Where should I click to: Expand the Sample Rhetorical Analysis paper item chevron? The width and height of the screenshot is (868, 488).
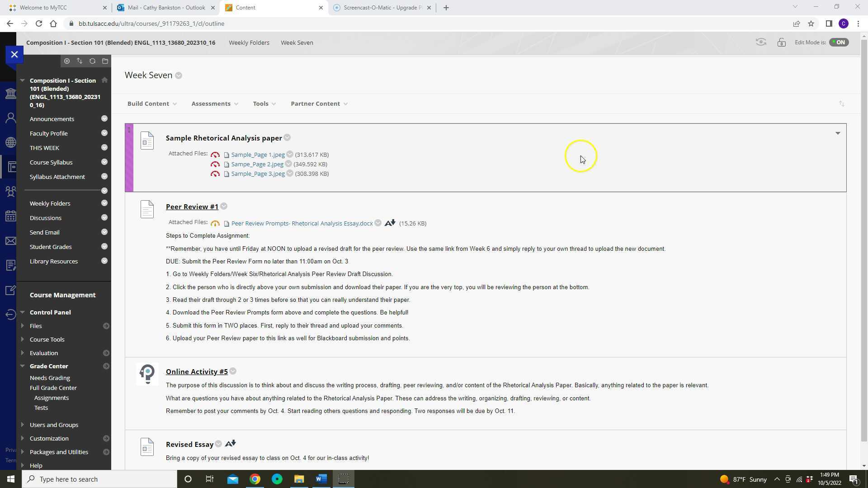pyautogui.click(x=837, y=133)
